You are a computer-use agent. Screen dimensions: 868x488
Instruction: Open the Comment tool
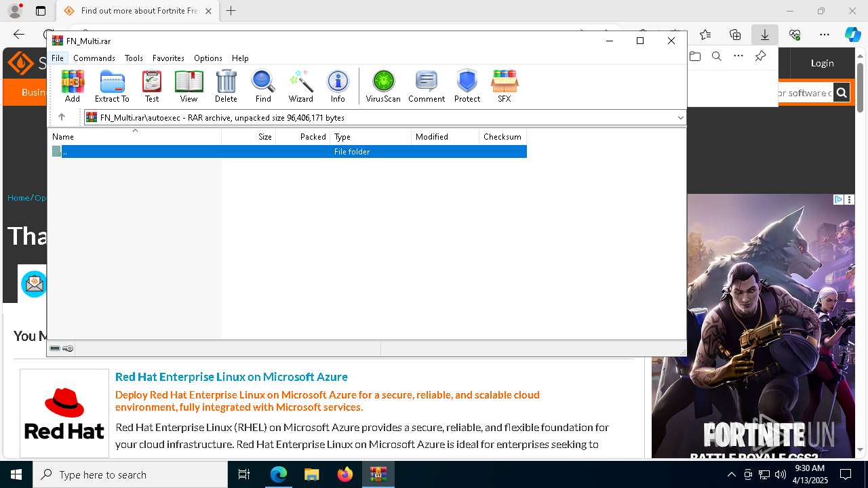click(427, 86)
